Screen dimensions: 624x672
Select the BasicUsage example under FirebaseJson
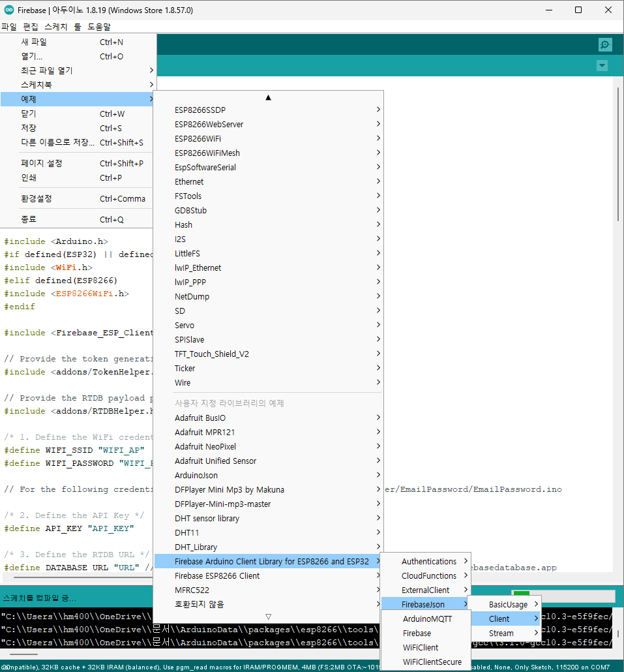tap(509, 603)
